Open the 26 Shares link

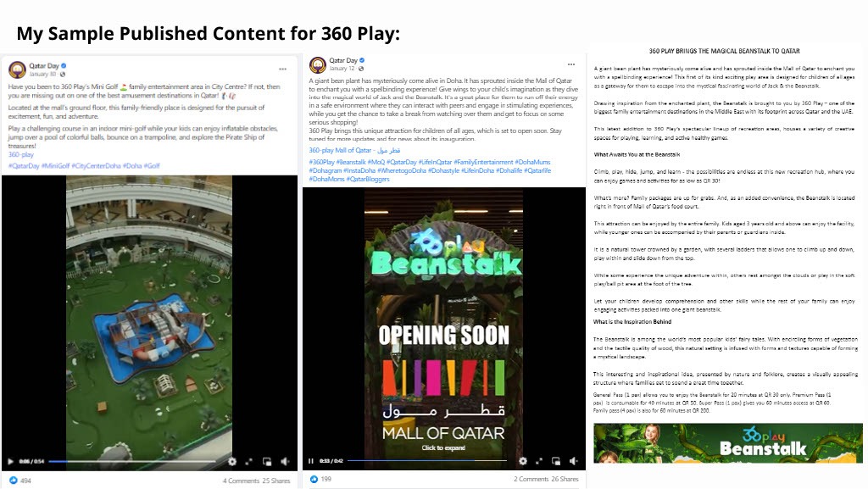pyautogui.click(x=565, y=479)
